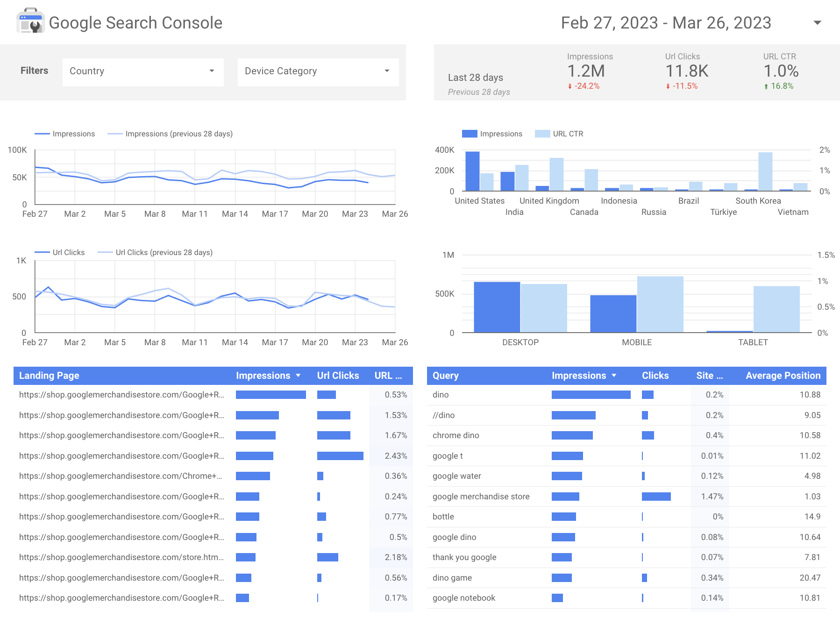The height and width of the screenshot is (625, 840).
Task: Click the MOBILE URL CTR bar
Action: point(660,304)
